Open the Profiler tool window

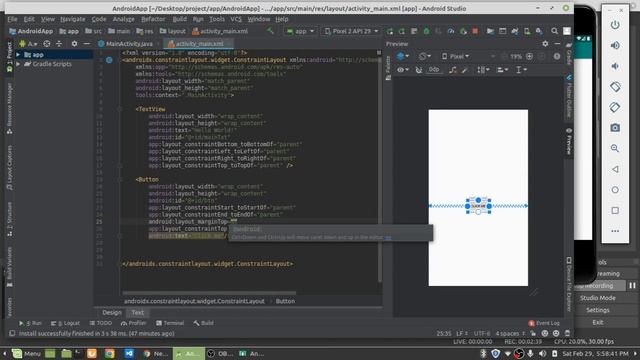[133, 323]
